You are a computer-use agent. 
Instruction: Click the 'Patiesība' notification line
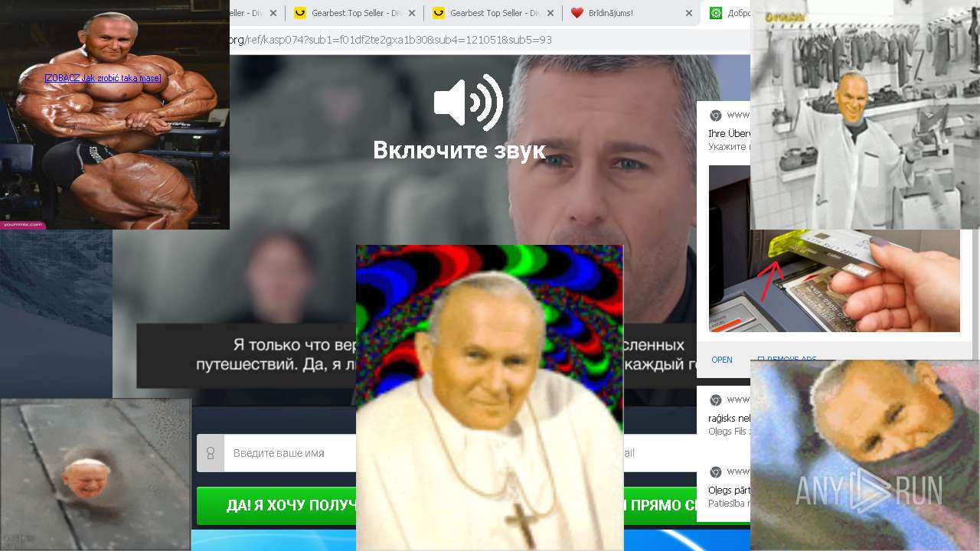(729, 504)
